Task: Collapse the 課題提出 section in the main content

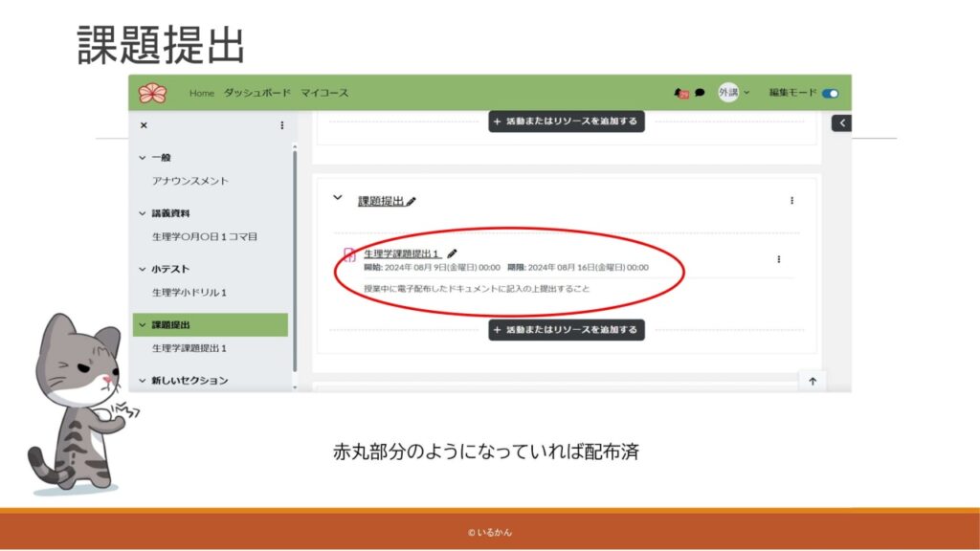Action: tap(337, 197)
